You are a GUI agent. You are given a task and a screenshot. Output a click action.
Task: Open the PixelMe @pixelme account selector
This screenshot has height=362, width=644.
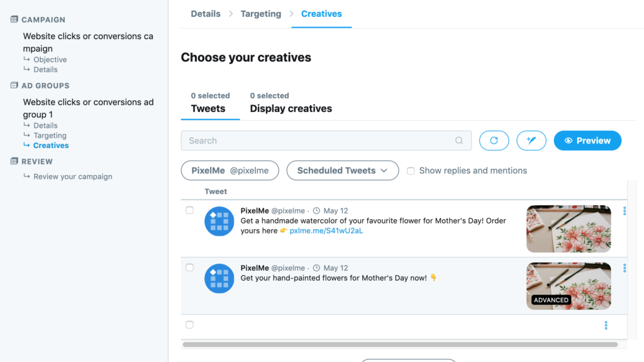point(230,171)
